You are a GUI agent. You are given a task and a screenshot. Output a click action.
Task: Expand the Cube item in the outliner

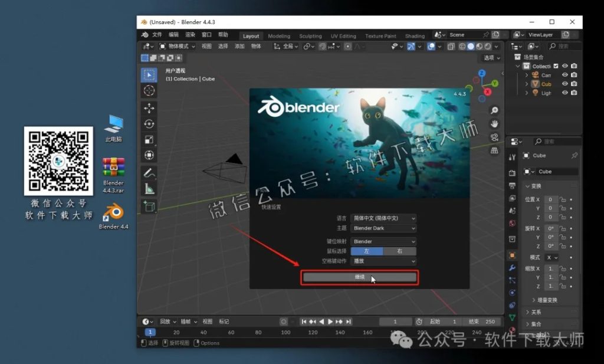[x=527, y=84]
